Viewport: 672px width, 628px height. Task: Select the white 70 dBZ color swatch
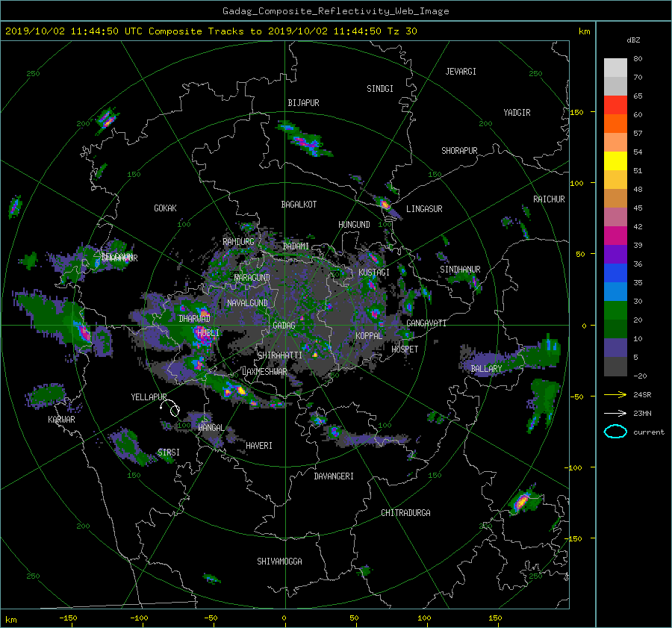tap(615, 68)
